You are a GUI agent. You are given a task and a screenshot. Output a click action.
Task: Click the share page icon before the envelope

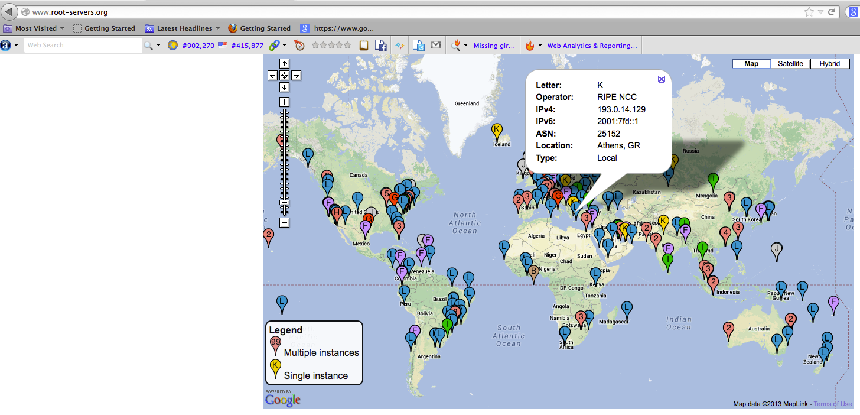click(x=419, y=46)
